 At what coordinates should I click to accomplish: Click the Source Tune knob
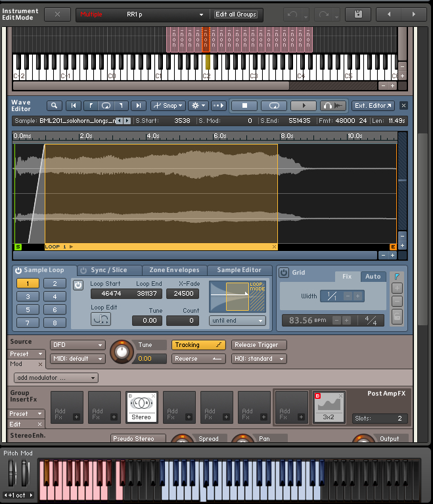[x=122, y=352]
